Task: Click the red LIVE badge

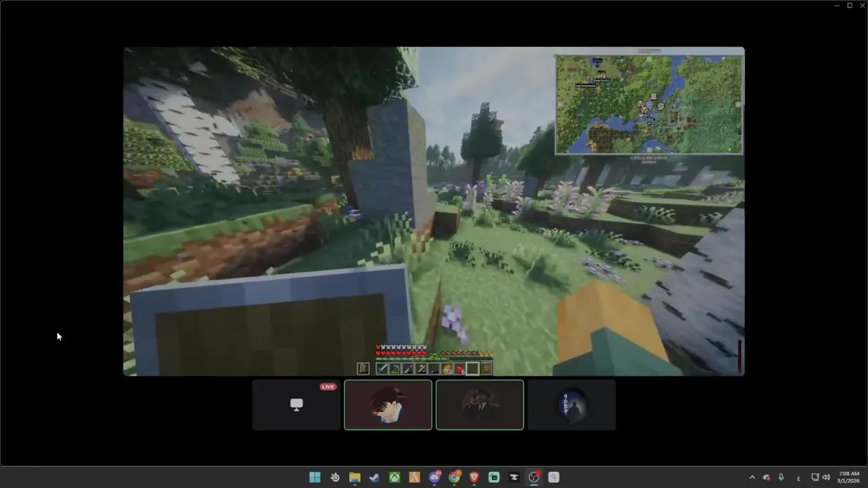Action: 328,387
